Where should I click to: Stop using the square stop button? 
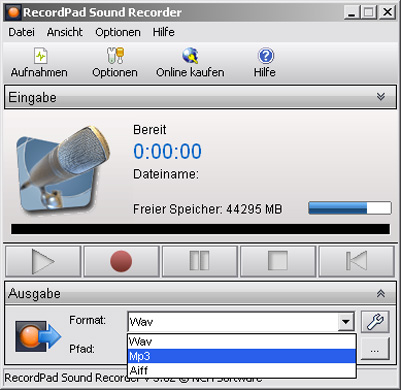(278, 261)
